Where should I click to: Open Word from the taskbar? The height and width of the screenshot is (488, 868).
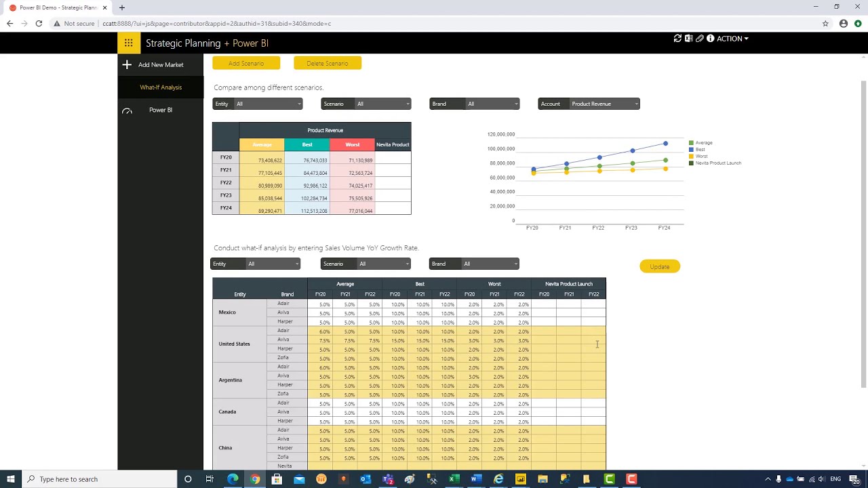click(x=476, y=479)
